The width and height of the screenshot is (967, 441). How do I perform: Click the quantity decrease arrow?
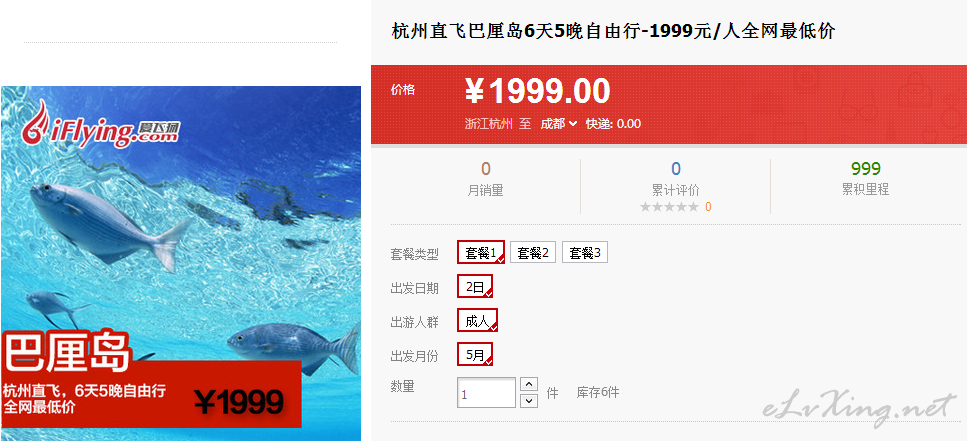point(529,401)
